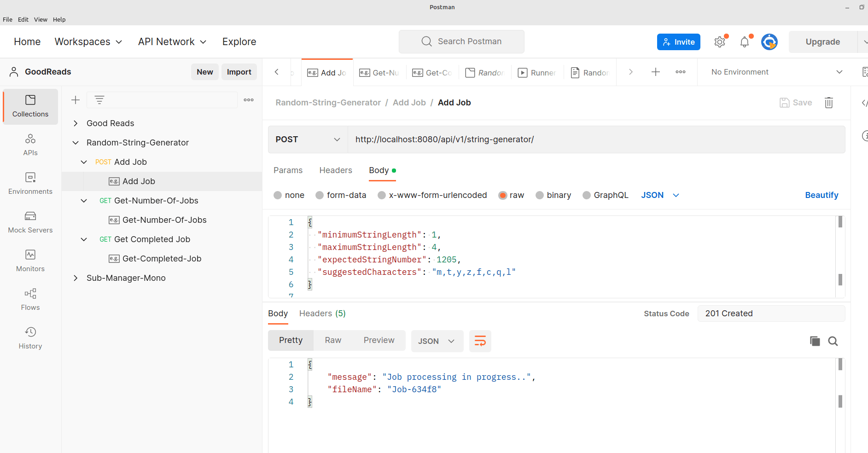Open the Mock Servers panel
Viewport: 868px width, 453px height.
click(x=30, y=222)
